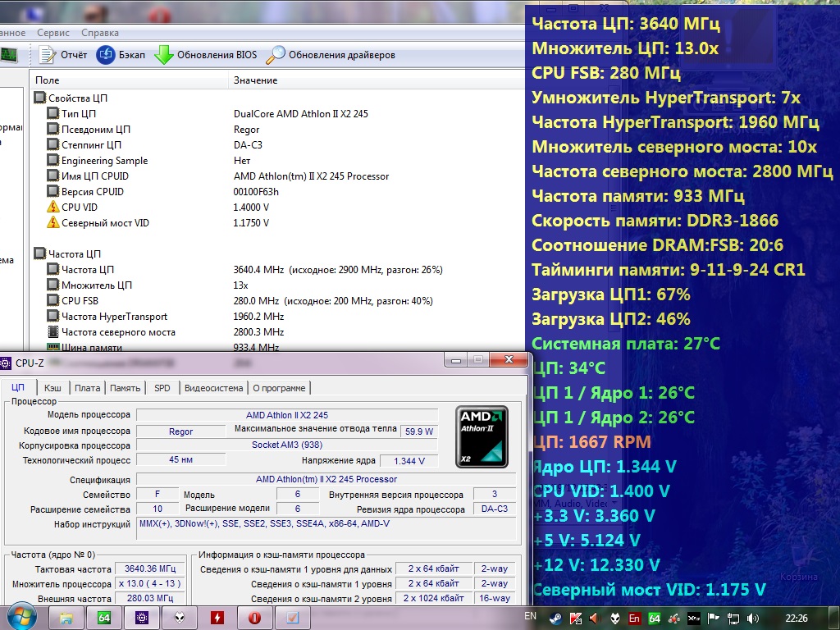Click the CPU-Z purple chip taskbar button
This screenshot has width=840, height=630.
pyautogui.click(x=142, y=618)
